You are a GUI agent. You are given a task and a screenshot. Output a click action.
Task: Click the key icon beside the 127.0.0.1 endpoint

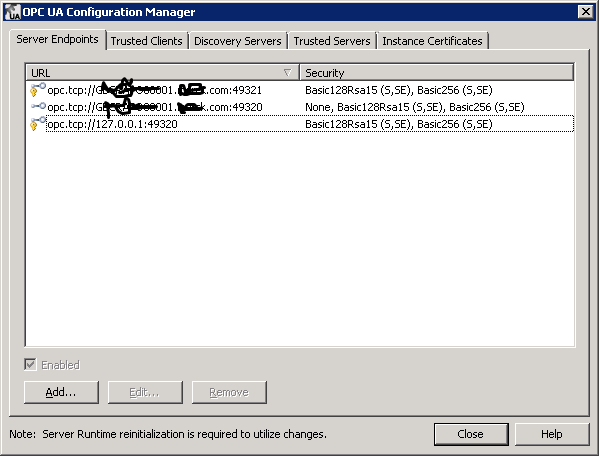[38, 124]
